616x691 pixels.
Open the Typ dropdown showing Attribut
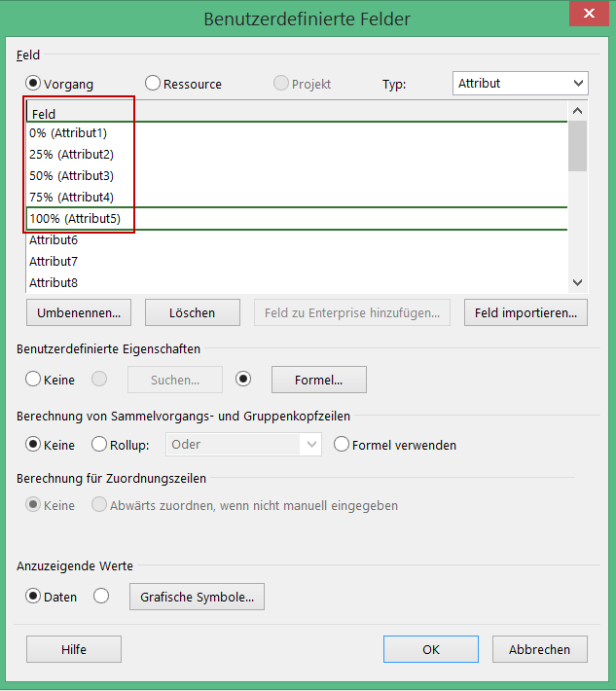[520, 84]
